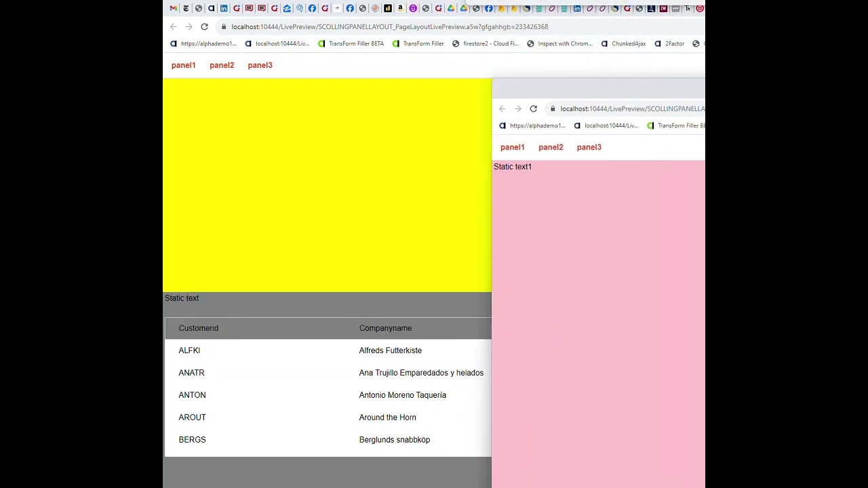The height and width of the screenshot is (488, 868).
Task: Switch to the New York Times tab
Action: (186, 8)
